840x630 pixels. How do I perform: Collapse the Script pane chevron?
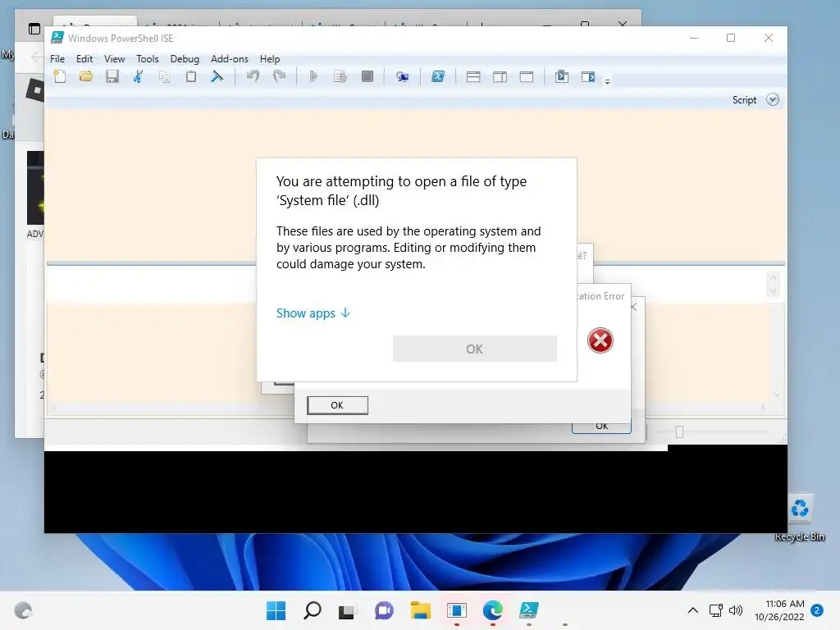click(x=773, y=99)
